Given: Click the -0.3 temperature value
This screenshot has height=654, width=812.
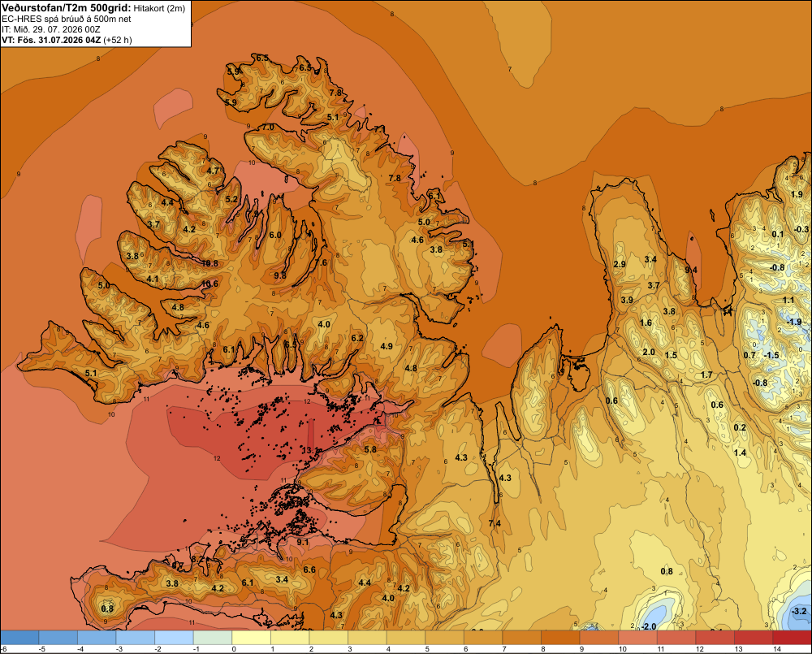Looking at the screenshot, I should point(801,229).
